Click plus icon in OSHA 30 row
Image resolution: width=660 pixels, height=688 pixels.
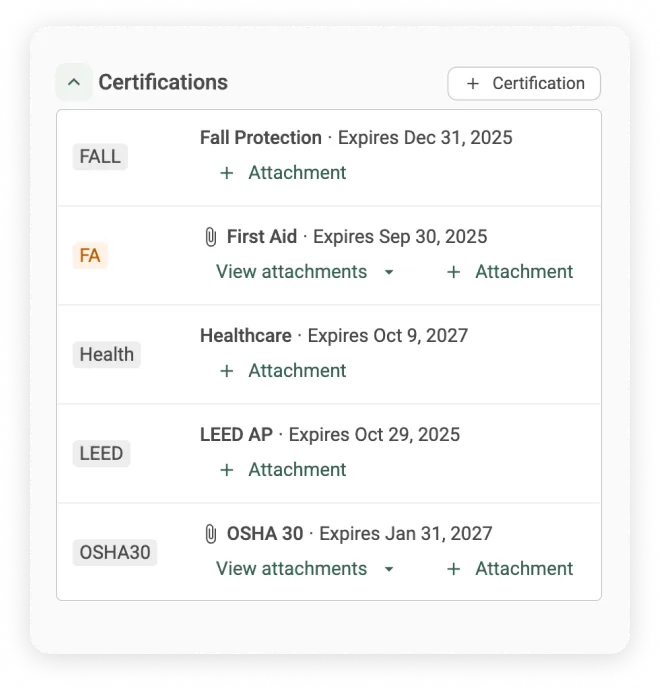click(x=453, y=569)
